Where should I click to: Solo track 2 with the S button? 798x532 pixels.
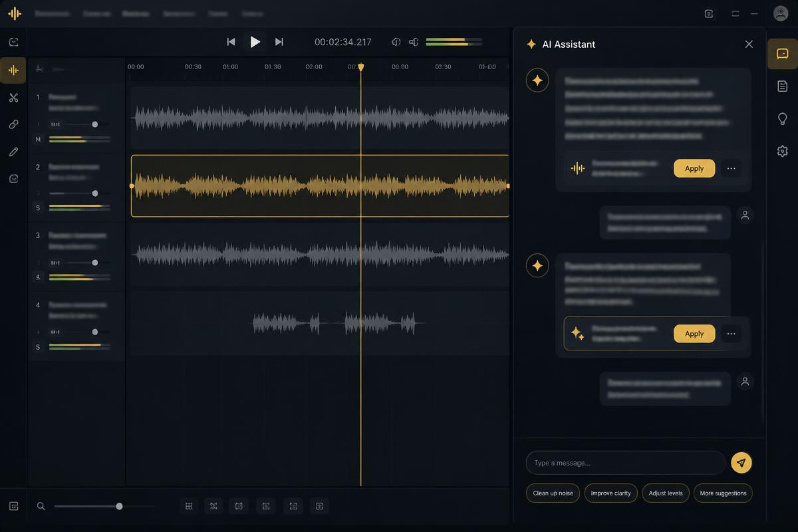click(x=38, y=208)
